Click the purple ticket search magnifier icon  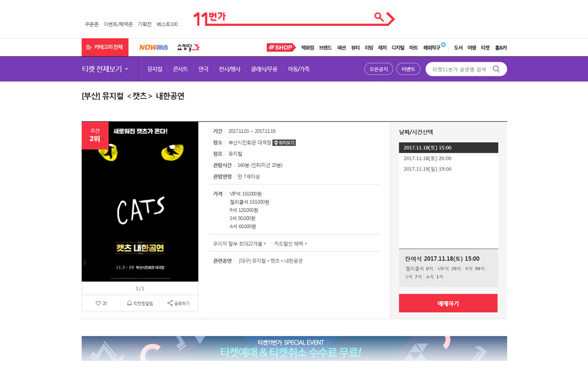(x=496, y=69)
